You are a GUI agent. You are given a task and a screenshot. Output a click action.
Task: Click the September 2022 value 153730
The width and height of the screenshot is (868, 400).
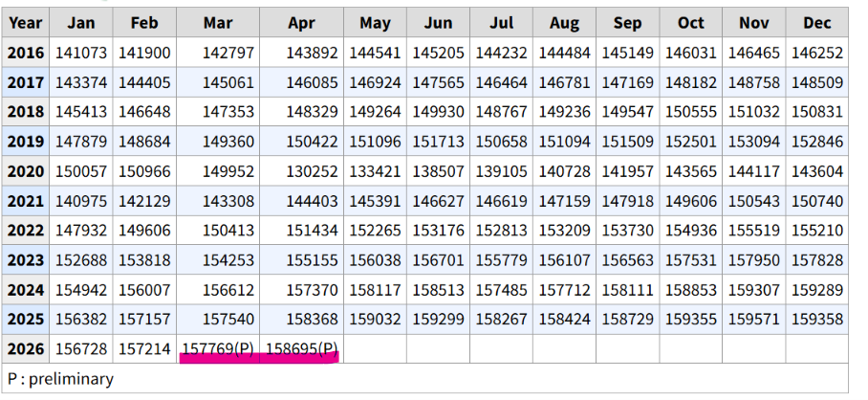click(628, 231)
